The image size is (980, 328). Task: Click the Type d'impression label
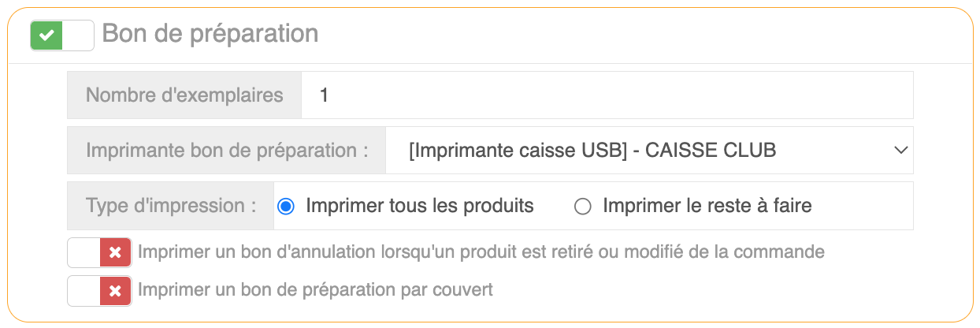(171, 207)
